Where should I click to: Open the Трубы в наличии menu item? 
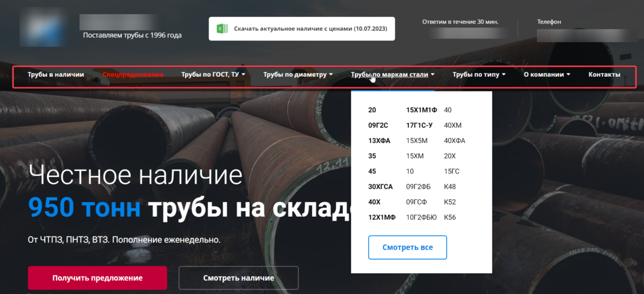(56, 75)
